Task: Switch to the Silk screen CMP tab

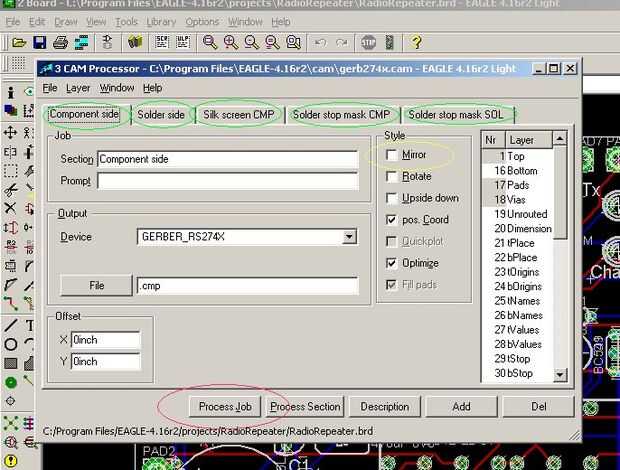Action: coord(239,115)
